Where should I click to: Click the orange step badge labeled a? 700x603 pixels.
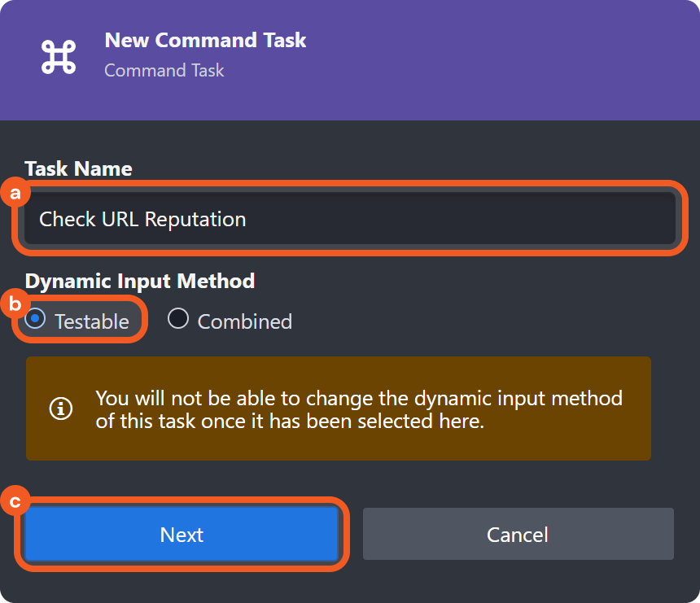coord(14,194)
